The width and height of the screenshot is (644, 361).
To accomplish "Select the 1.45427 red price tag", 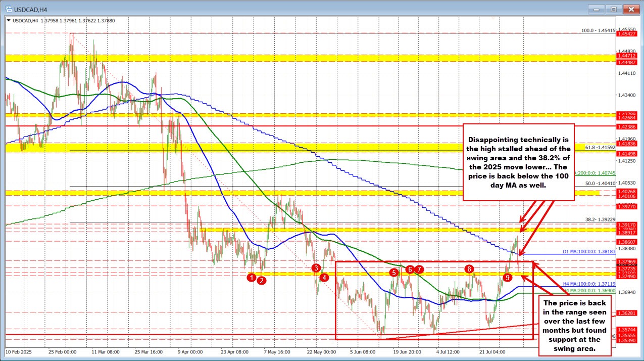I will (628, 33).
